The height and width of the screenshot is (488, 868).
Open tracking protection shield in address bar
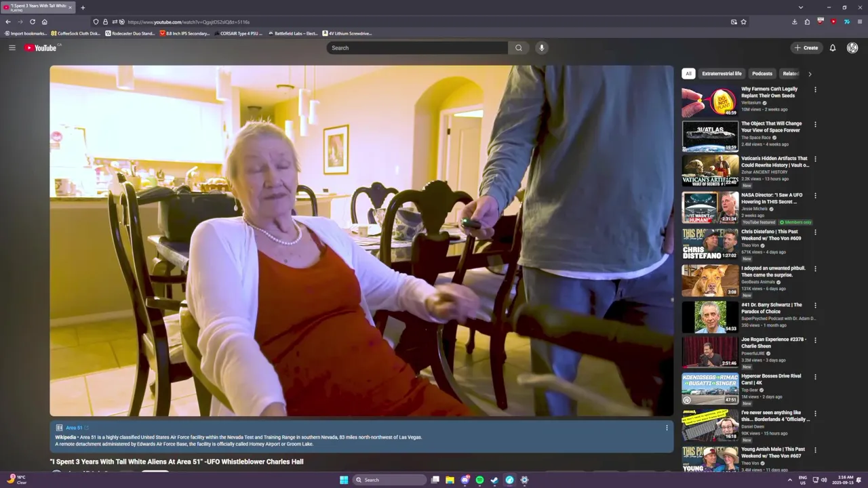click(96, 22)
